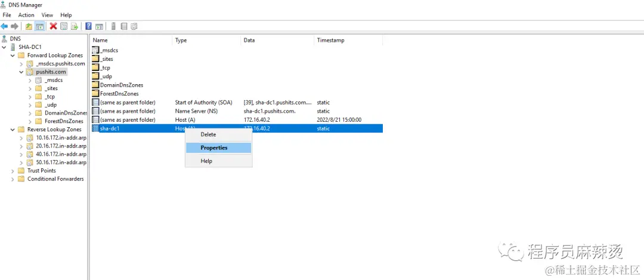Open the View menu
The height and width of the screenshot is (280, 644).
47,15
